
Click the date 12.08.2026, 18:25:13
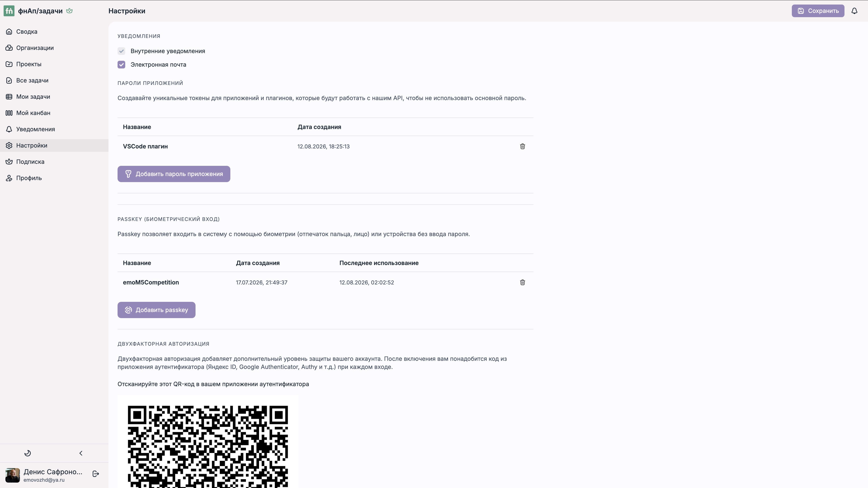(323, 146)
